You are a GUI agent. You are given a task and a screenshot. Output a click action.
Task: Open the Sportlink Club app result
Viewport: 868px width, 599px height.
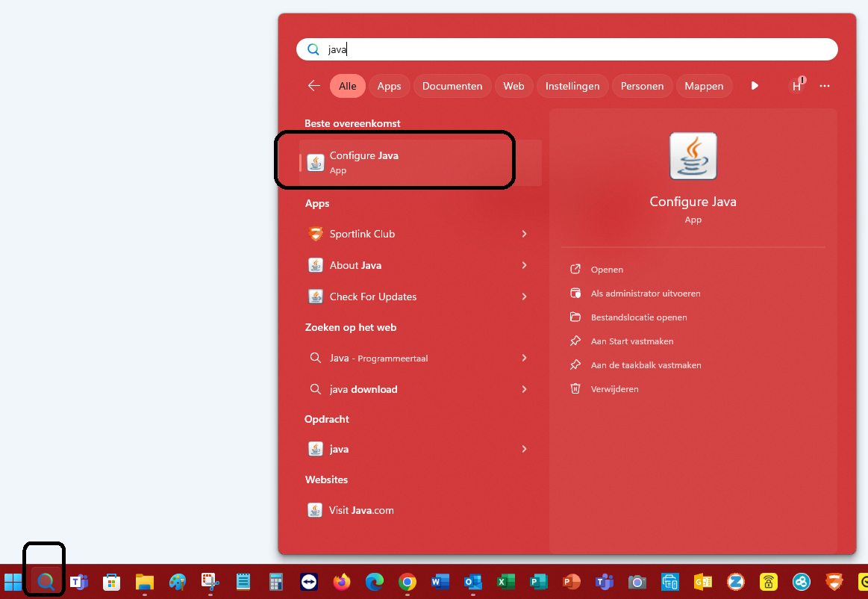pos(420,234)
